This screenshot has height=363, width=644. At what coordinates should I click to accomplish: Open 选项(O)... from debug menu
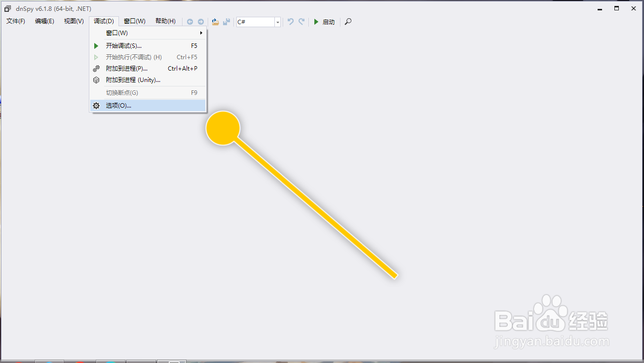(148, 106)
